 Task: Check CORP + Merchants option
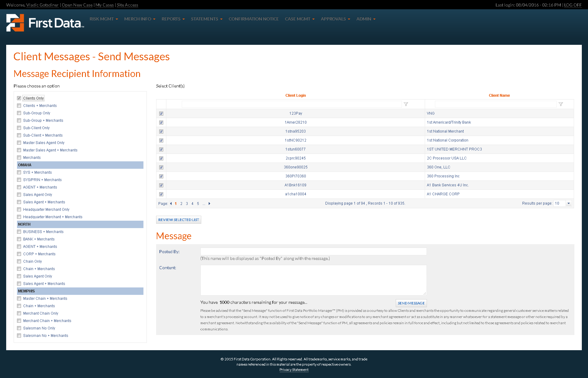(19, 254)
